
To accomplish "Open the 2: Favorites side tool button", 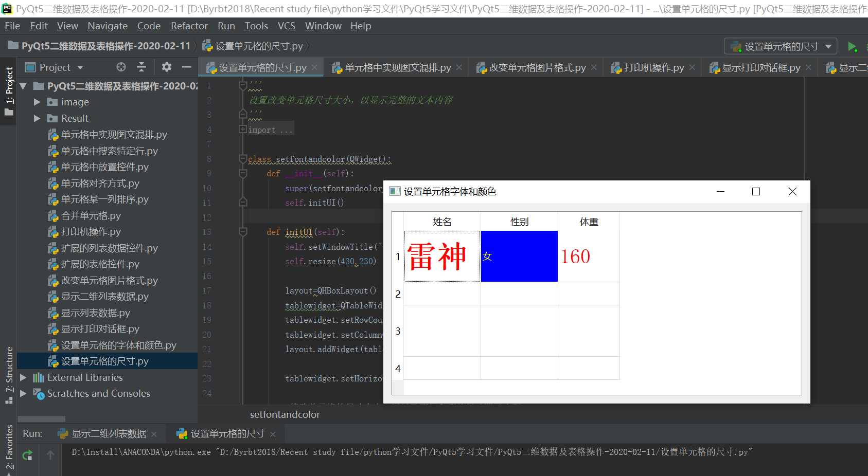I will coord(9,448).
